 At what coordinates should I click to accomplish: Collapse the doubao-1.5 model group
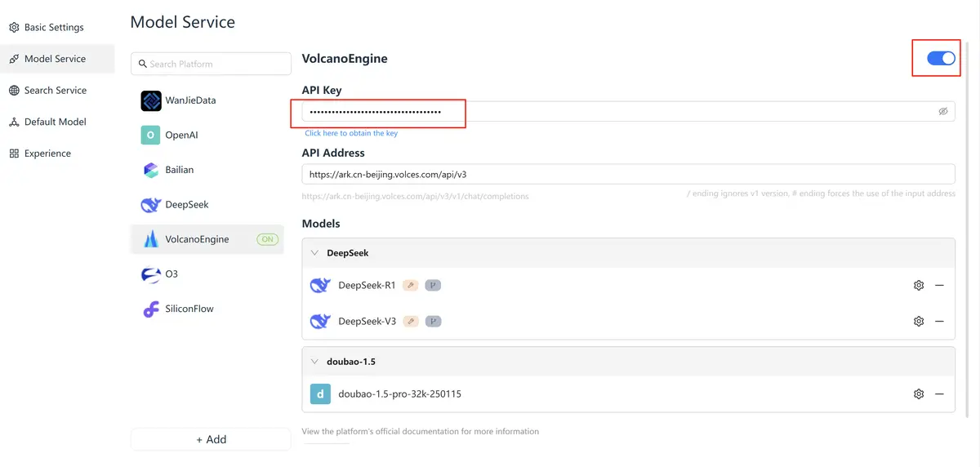coord(315,362)
